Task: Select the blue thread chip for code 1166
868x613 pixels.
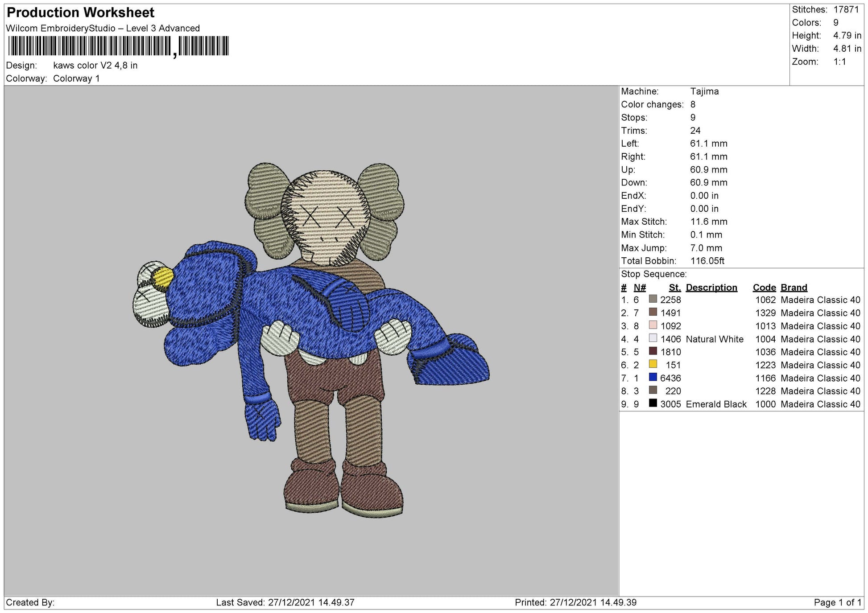Action: tap(653, 378)
